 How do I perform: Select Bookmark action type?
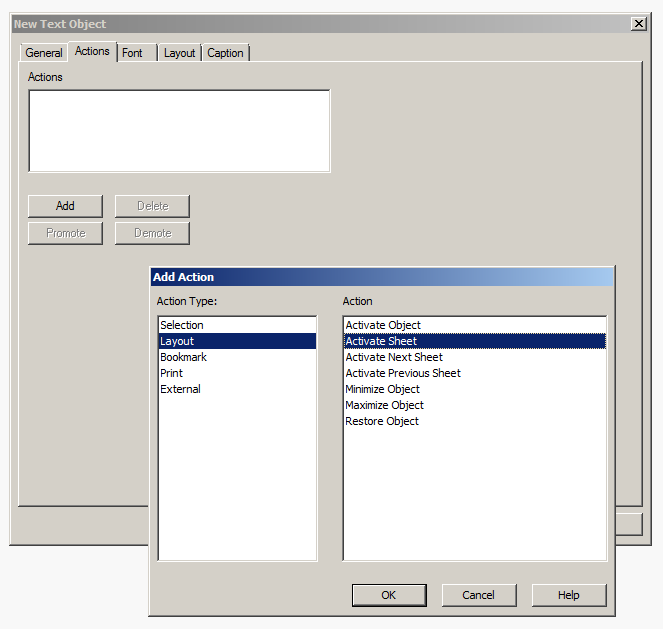237,357
